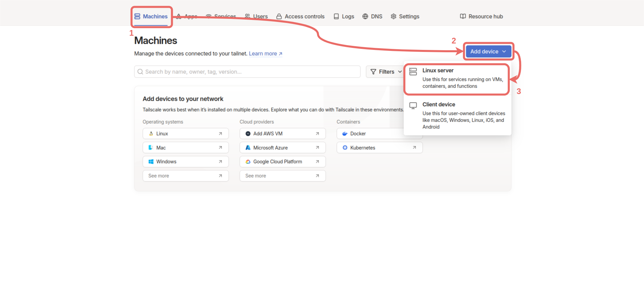The image size is (644, 299).
Task: Click the Google Cloud logo icon
Action: click(x=248, y=162)
